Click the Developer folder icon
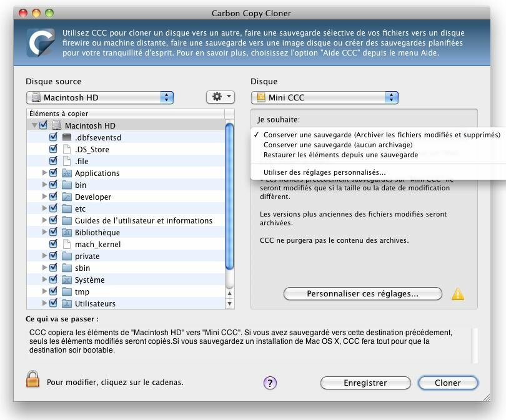This screenshot has height=420, width=506. [x=66, y=197]
